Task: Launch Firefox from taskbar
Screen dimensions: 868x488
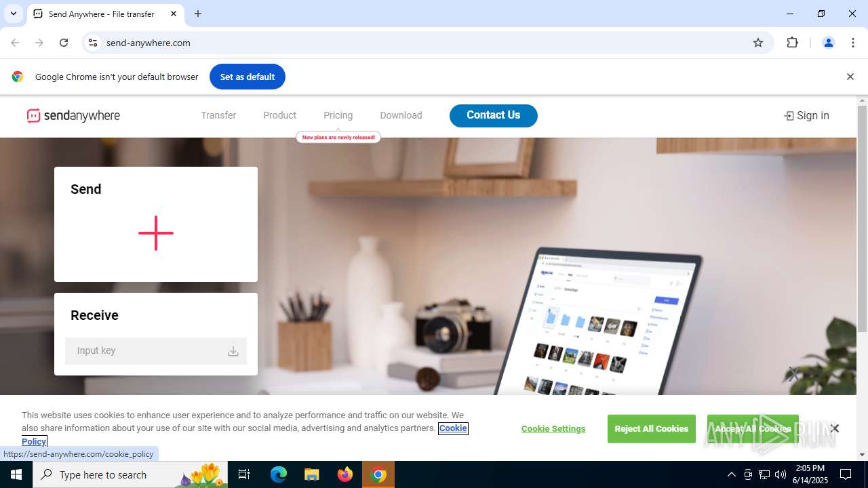Action: pos(344,474)
